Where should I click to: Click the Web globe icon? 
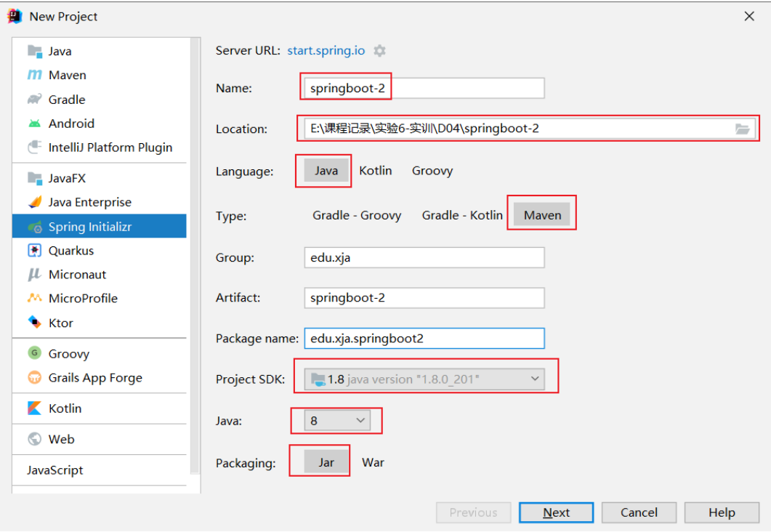point(34,438)
